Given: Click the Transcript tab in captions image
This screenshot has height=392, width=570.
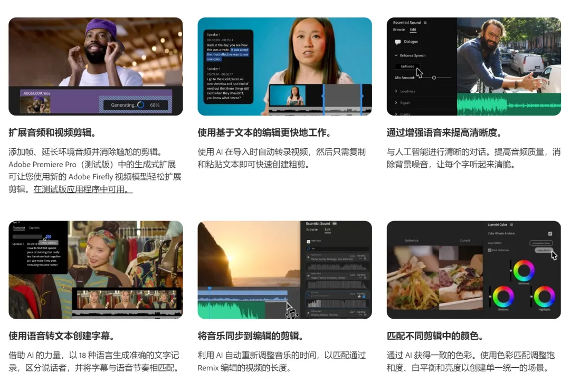Looking at the screenshot, I should [x=19, y=228].
